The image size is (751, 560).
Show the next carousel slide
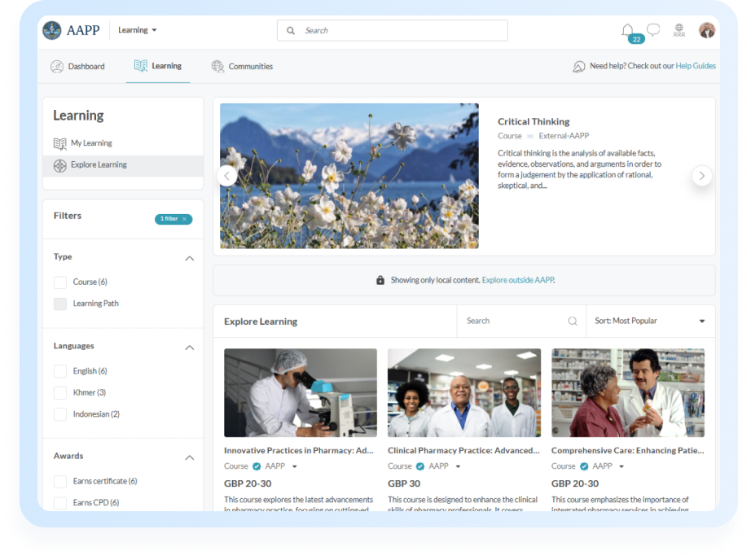[701, 176]
